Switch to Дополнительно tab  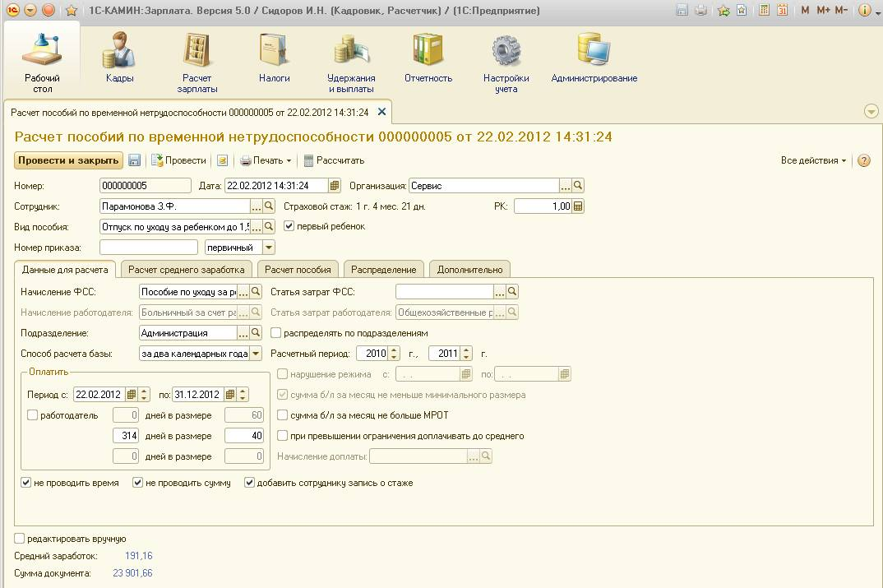[x=469, y=269]
